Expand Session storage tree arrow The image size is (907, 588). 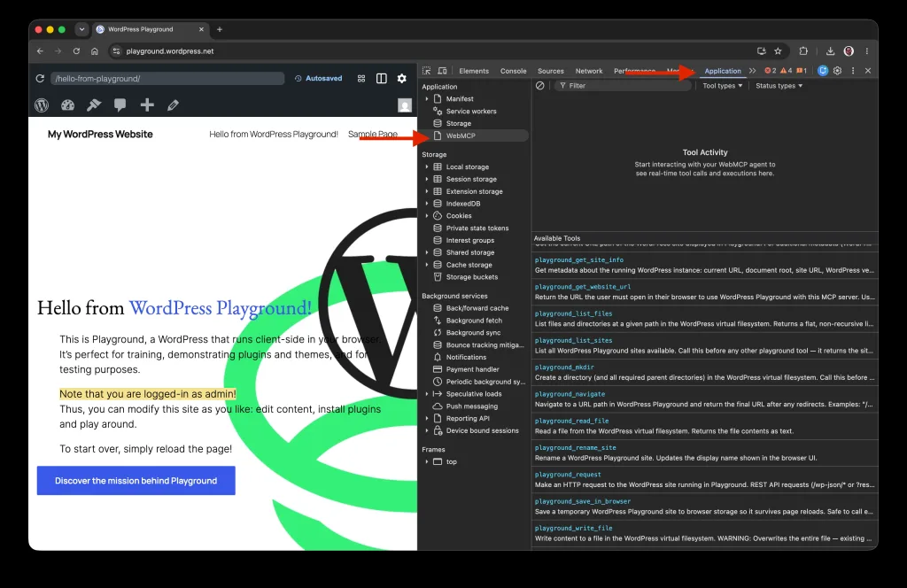(x=427, y=179)
